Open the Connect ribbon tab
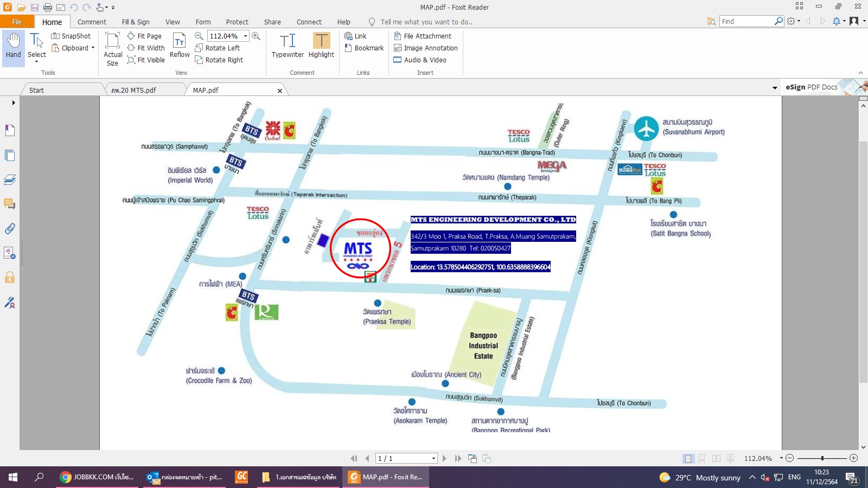The width and height of the screenshot is (868, 488). 309,22
